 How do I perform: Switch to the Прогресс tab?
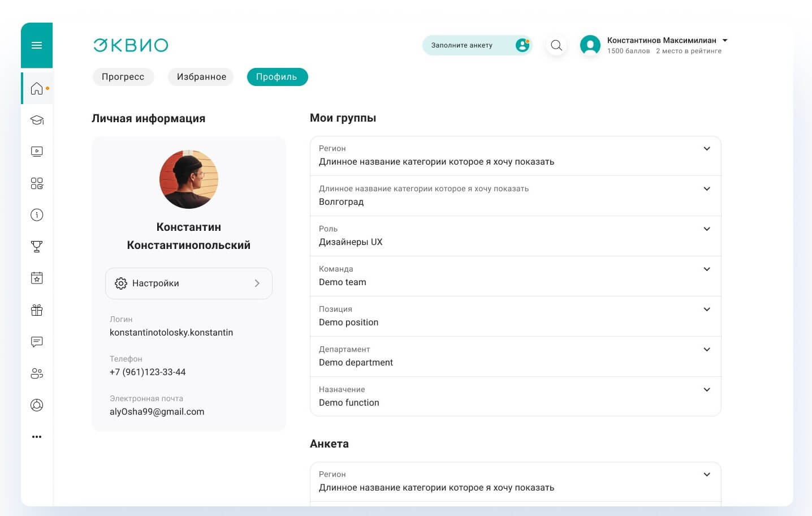pyautogui.click(x=123, y=77)
